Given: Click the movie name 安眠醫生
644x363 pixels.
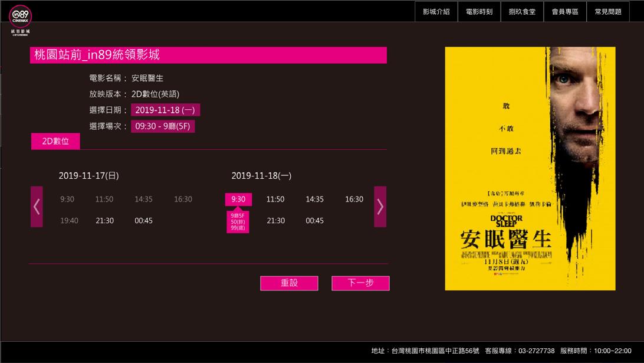Looking at the screenshot, I should click(x=147, y=78).
